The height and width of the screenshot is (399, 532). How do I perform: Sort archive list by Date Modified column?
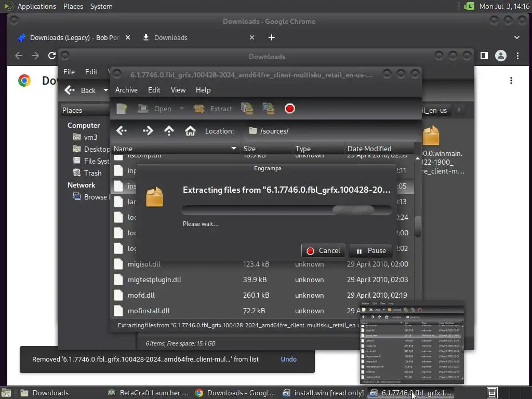(x=379, y=149)
